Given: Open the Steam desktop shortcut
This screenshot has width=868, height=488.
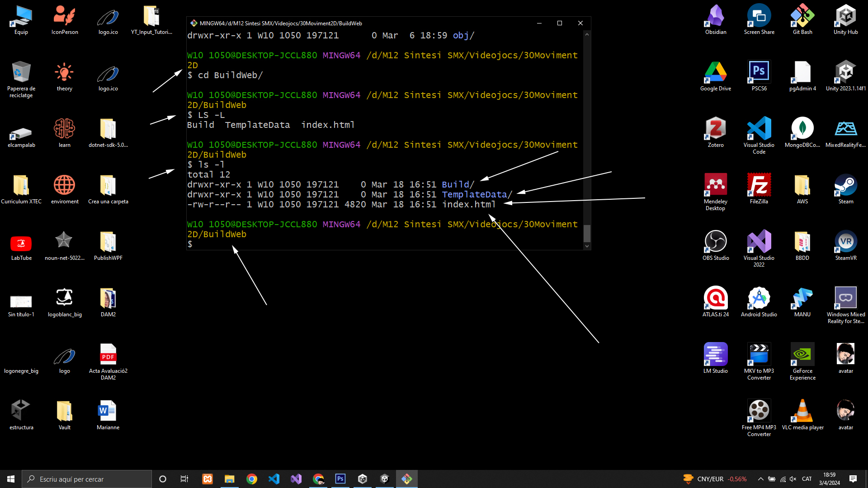Looking at the screenshot, I should [845, 185].
